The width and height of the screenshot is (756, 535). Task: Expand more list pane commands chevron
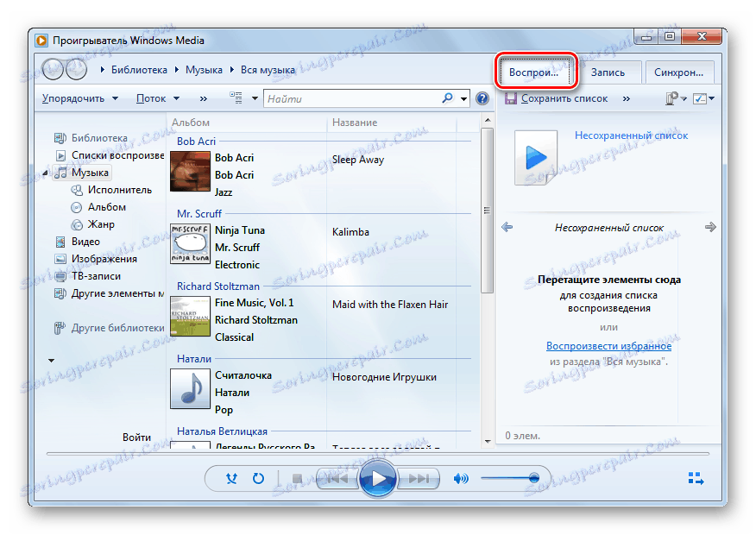point(626,99)
